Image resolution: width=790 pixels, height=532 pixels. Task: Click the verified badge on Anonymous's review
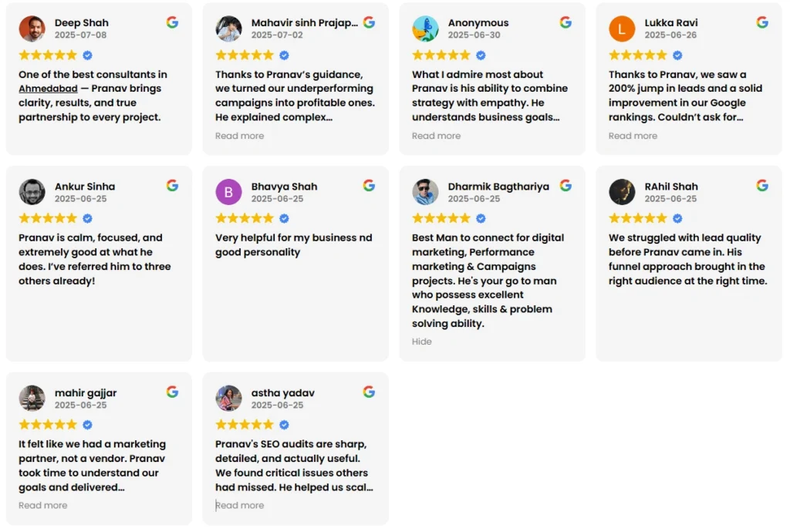point(481,56)
